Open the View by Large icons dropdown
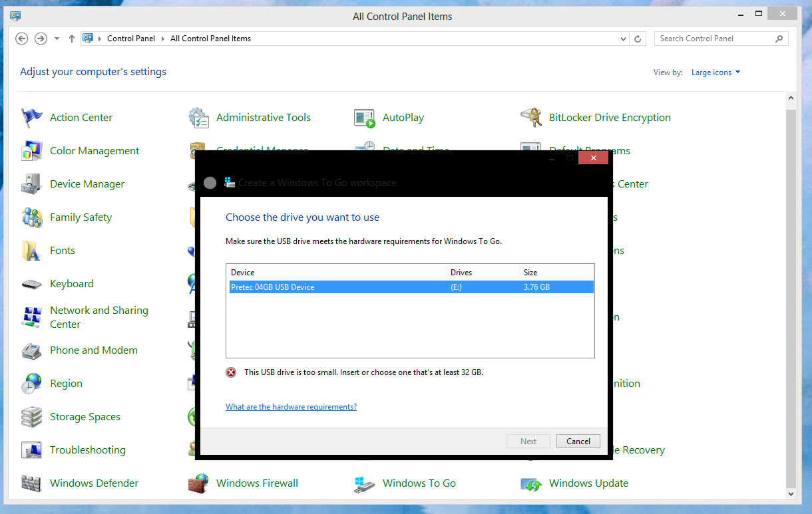The height and width of the screenshot is (514, 812). click(716, 72)
